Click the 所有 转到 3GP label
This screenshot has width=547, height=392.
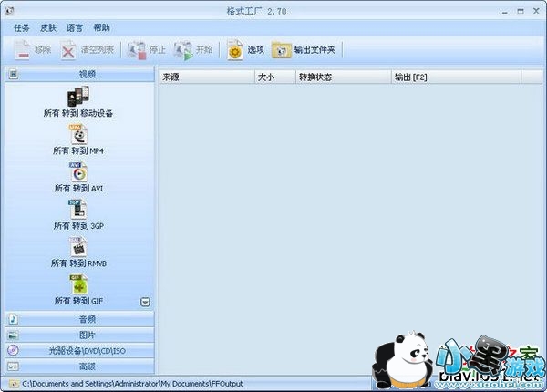(78, 226)
